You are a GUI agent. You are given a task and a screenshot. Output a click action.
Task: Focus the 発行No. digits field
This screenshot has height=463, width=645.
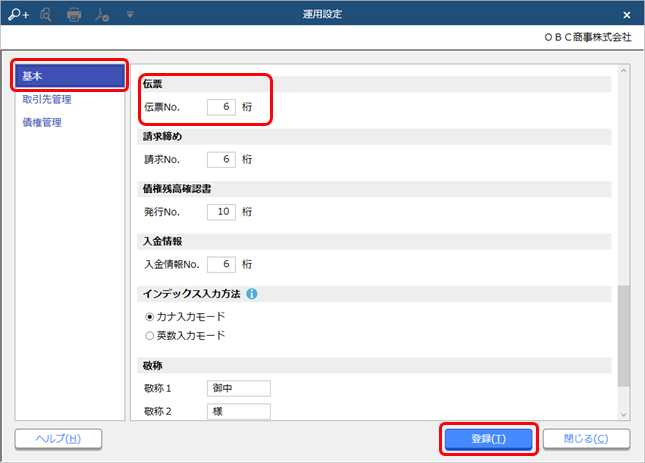pos(221,212)
